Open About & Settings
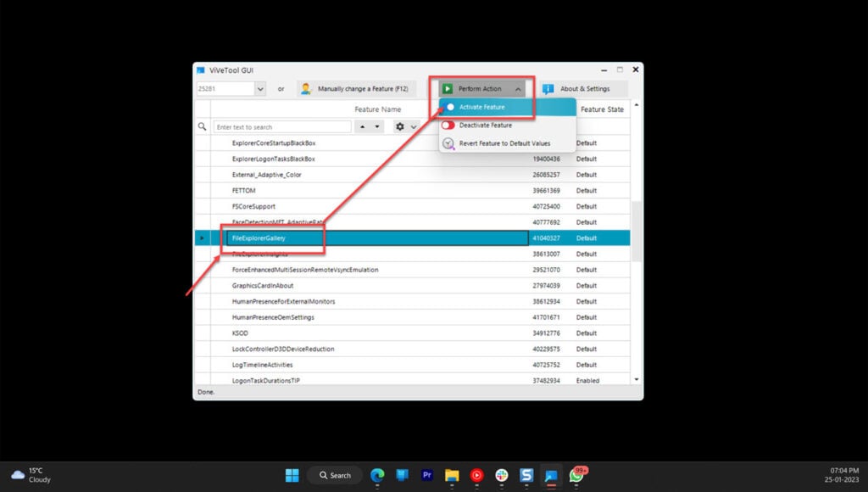 coord(584,89)
